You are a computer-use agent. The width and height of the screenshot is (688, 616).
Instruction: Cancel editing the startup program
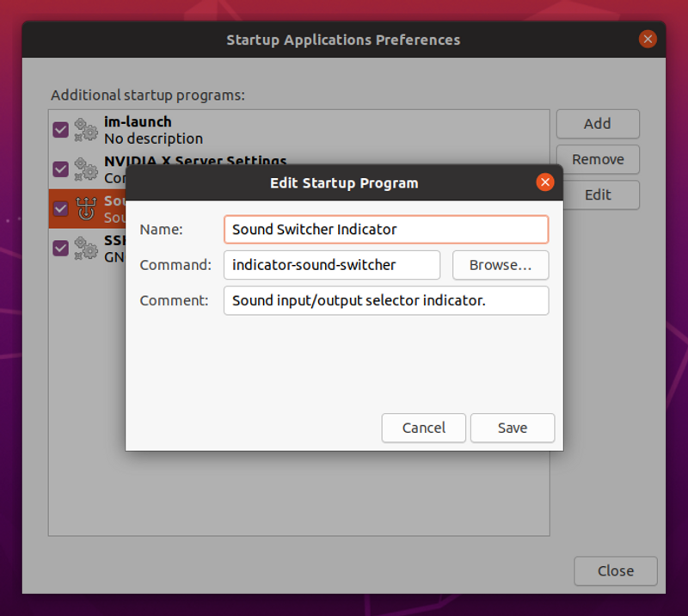(x=423, y=428)
